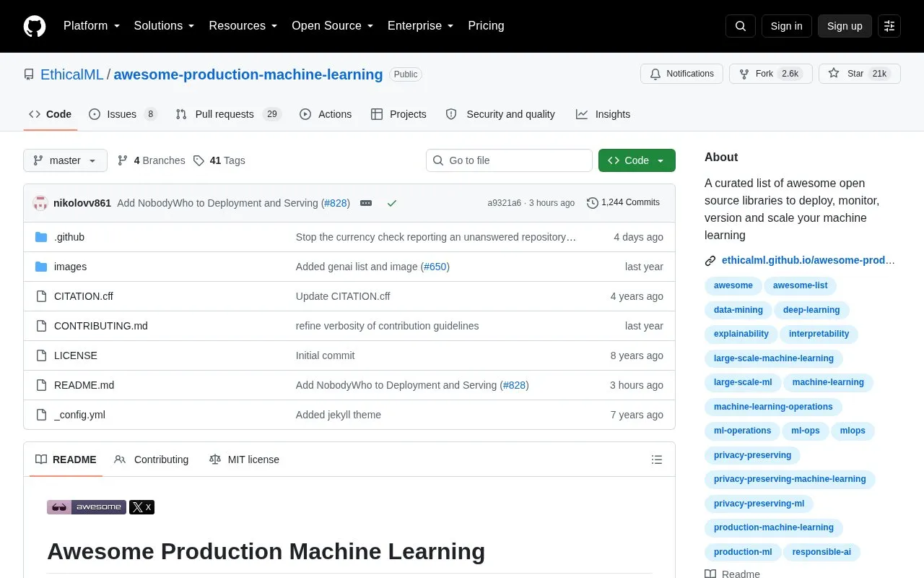Expand the Enterprise menu
The height and width of the screenshot is (578, 924).
(420, 26)
